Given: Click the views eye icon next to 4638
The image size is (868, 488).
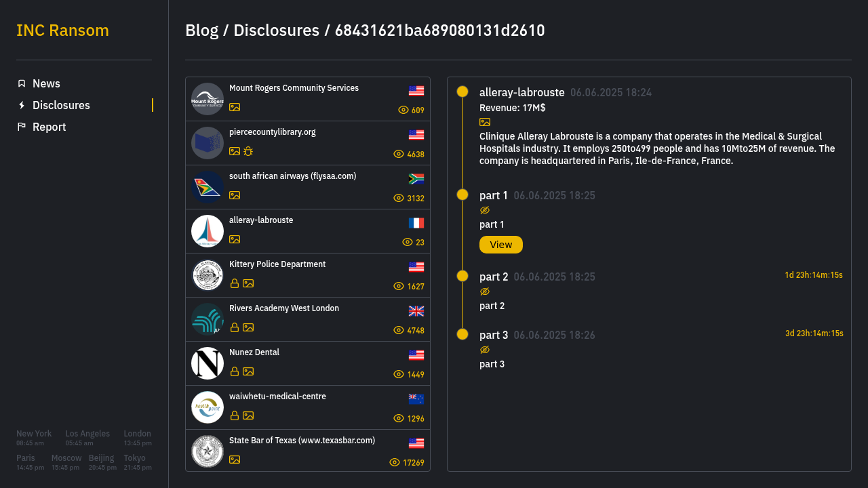Looking at the screenshot, I should [x=399, y=154].
